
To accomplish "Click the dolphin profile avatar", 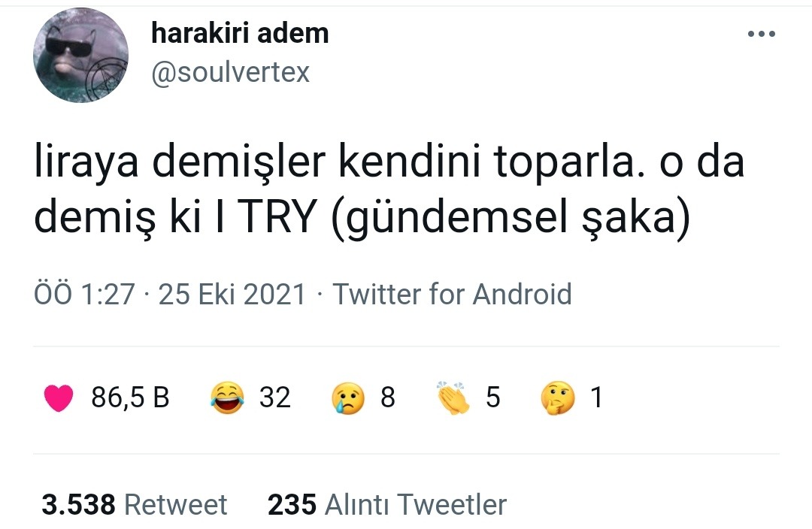I will 80,56.
